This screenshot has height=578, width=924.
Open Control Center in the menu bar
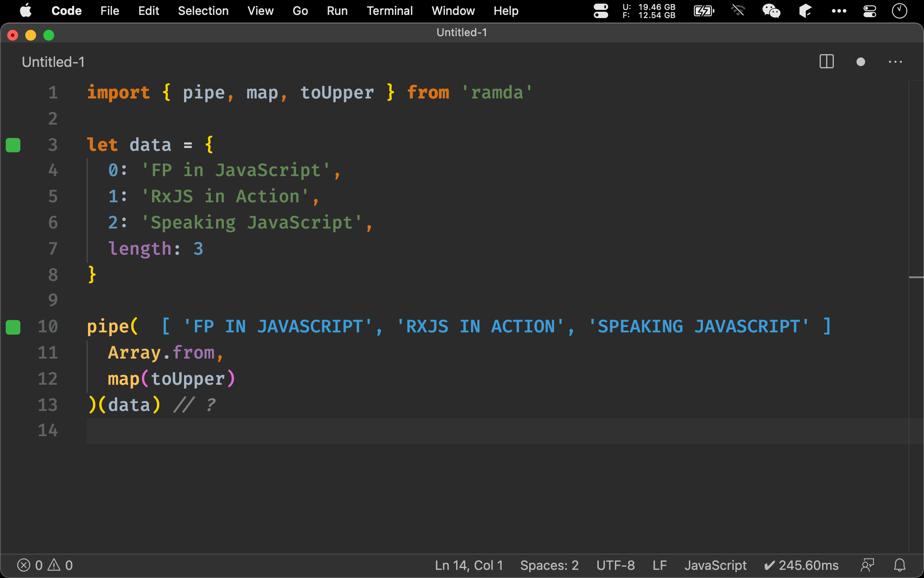point(869,10)
